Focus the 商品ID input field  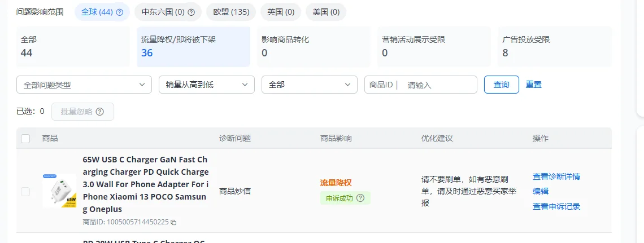440,85
